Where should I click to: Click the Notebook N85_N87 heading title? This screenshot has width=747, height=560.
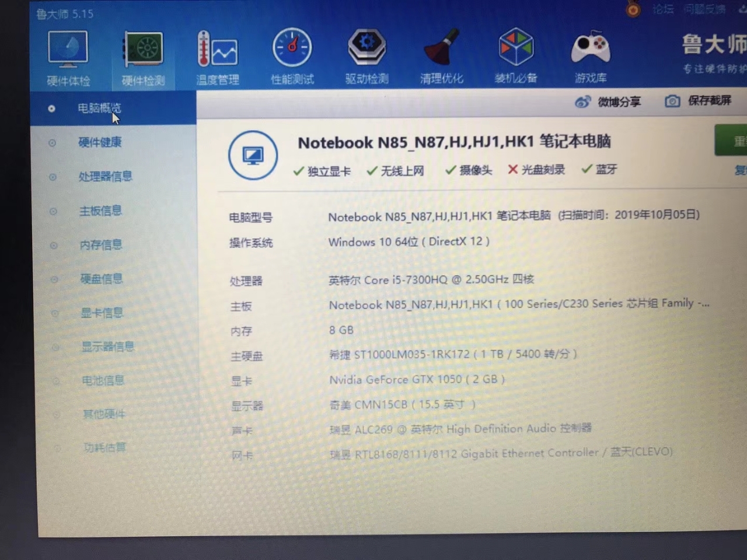click(454, 142)
